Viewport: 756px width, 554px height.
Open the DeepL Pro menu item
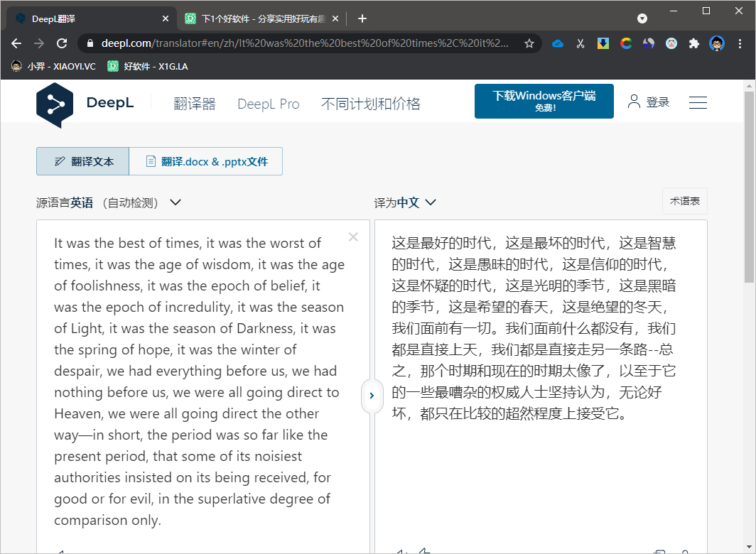pos(268,104)
